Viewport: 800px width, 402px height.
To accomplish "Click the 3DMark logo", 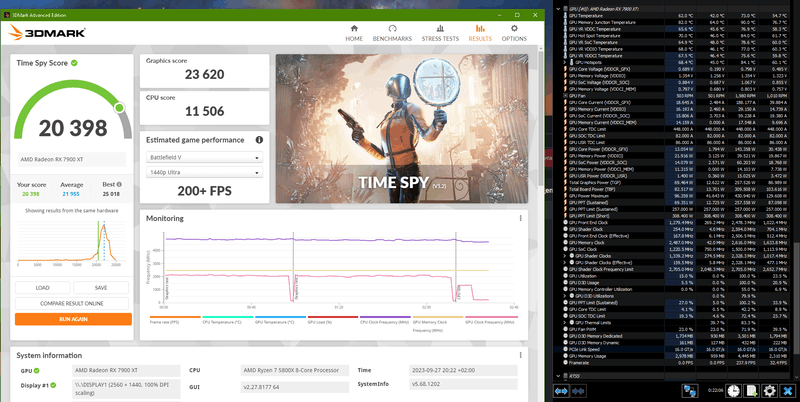I will pos(46,33).
